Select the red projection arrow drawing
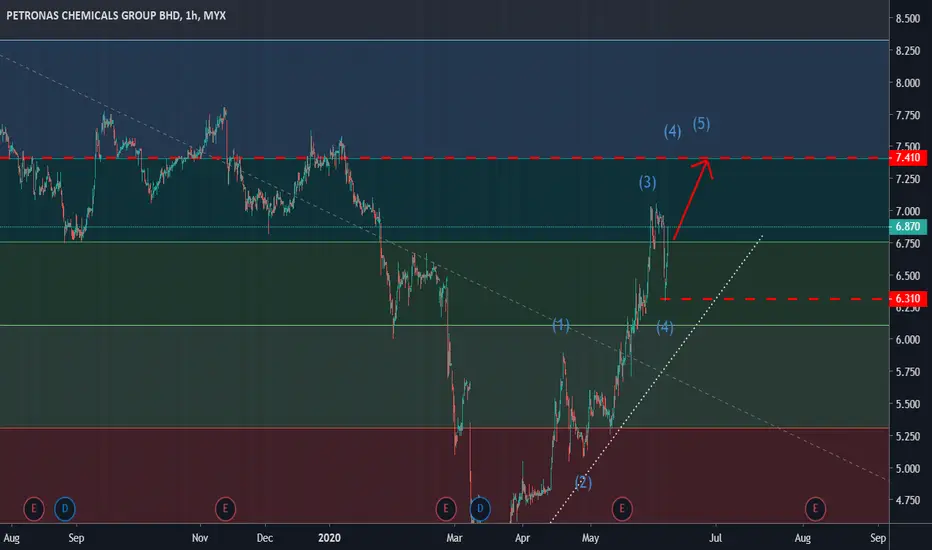932x550 pixels. (x=693, y=199)
